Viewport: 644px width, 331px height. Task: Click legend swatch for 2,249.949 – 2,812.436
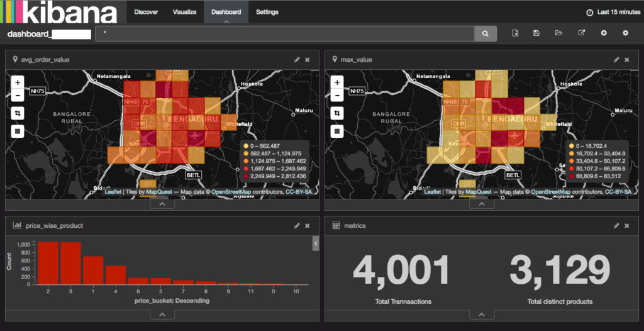pyautogui.click(x=246, y=176)
